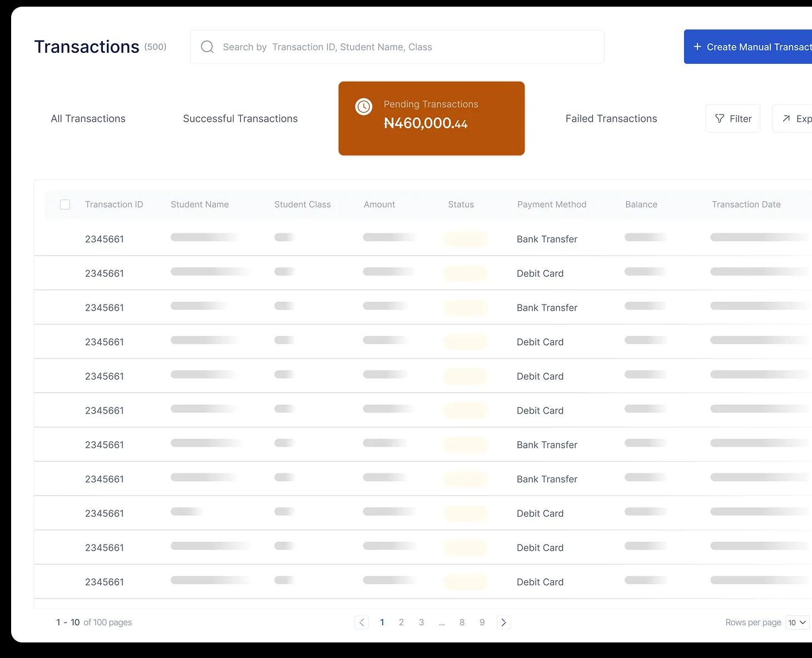Switch to All Transactions tab
Viewport: 812px width, 658px height.
(88, 119)
